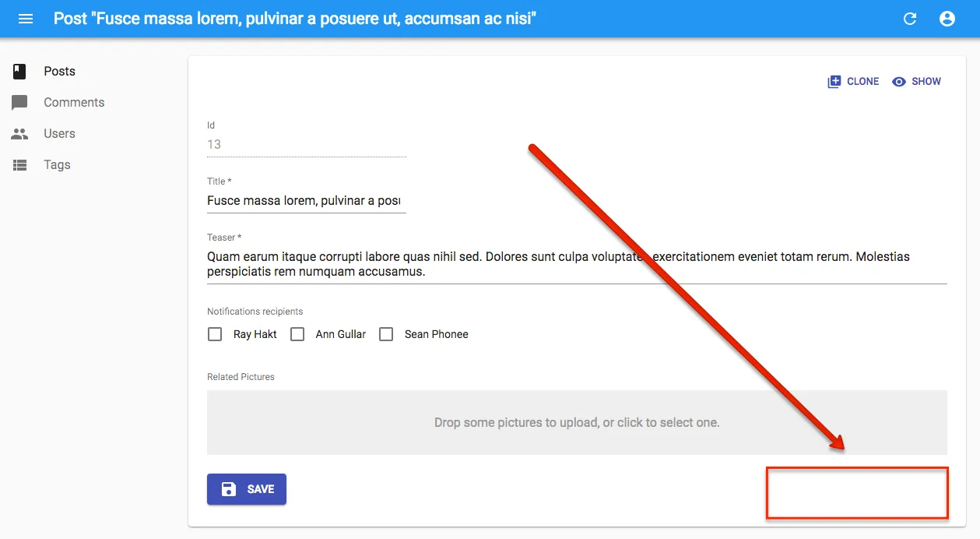Click the Show eye icon
This screenshot has height=539, width=980.
pos(899,82)
